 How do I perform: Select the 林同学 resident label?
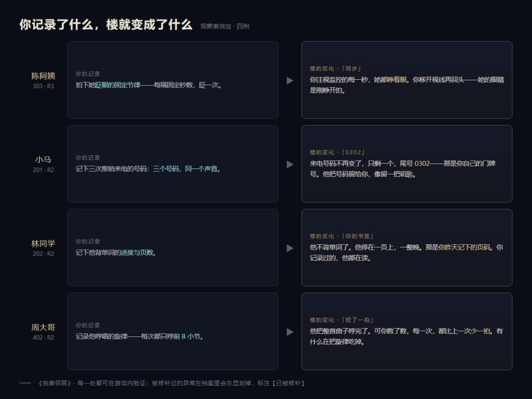43,244
